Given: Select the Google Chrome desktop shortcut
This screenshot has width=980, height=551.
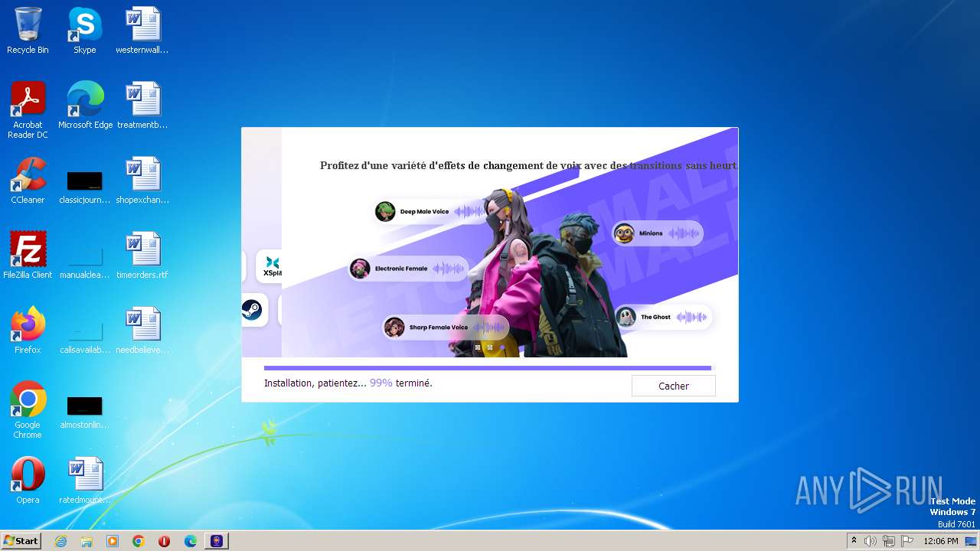Looking at the screenshot, I should (x=28, y=411).
